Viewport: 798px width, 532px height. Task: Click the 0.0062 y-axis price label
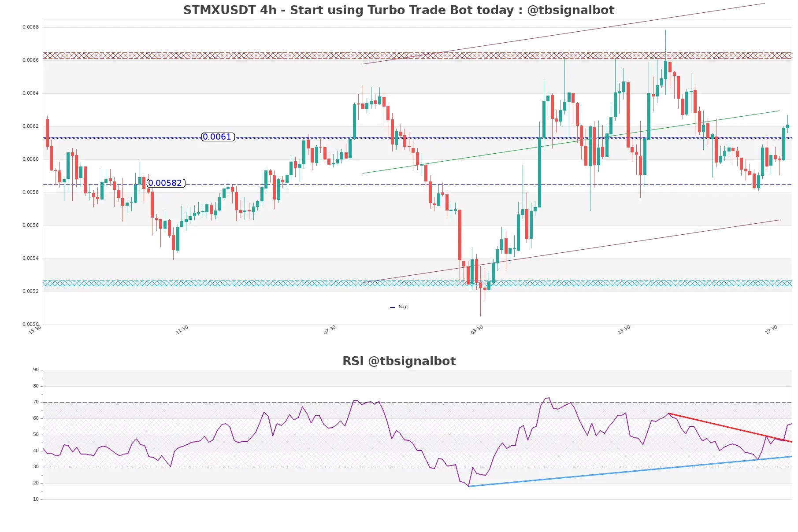click(x=31, y=126)
